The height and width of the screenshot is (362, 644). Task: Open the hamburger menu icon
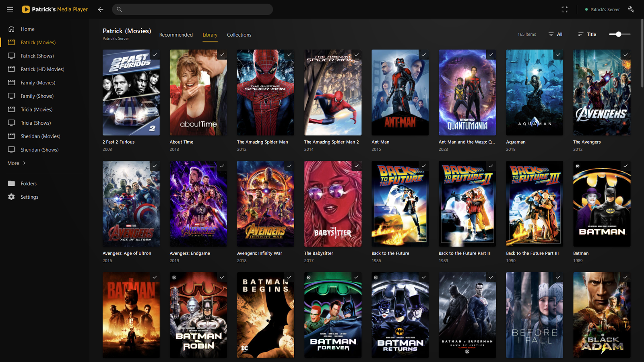[x=10, y=9]
